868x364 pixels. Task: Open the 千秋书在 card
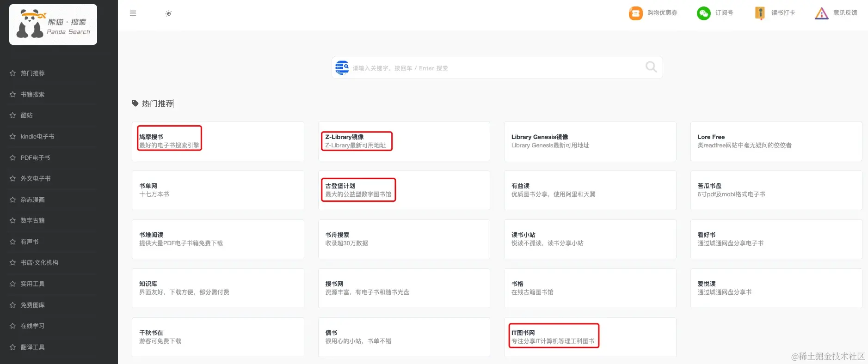218,337
